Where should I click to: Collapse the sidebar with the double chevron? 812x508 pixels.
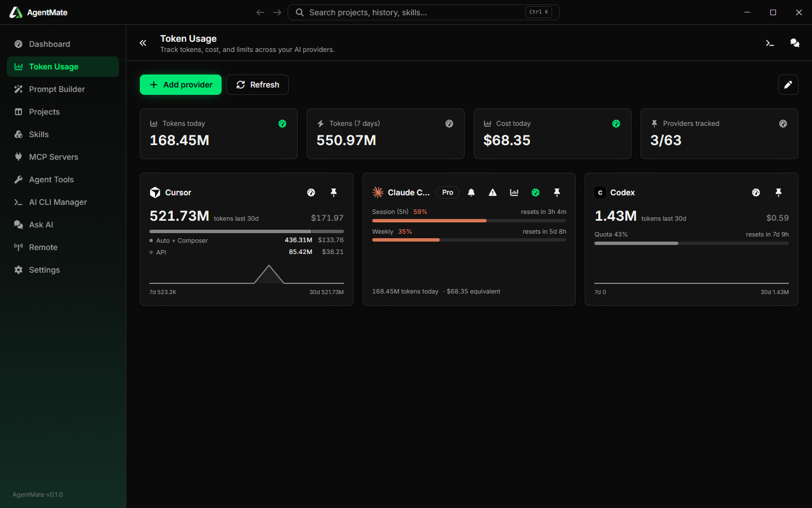tap(143, 43)
